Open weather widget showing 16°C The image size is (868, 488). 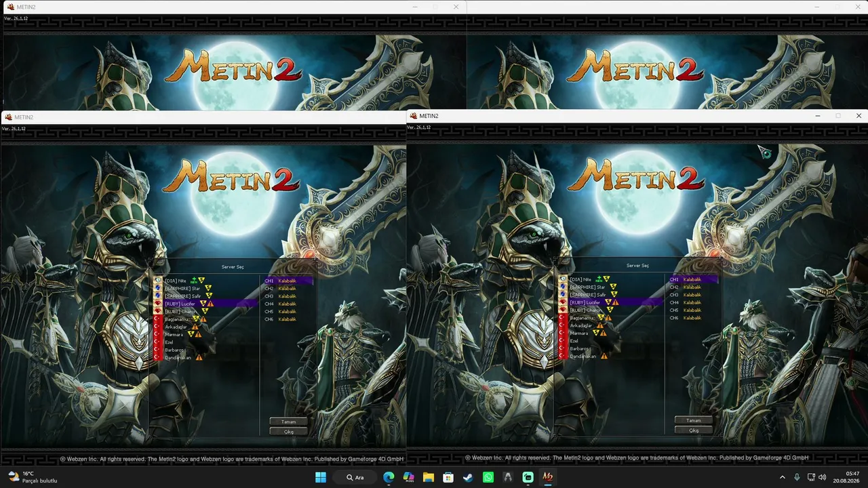[33, 477]
